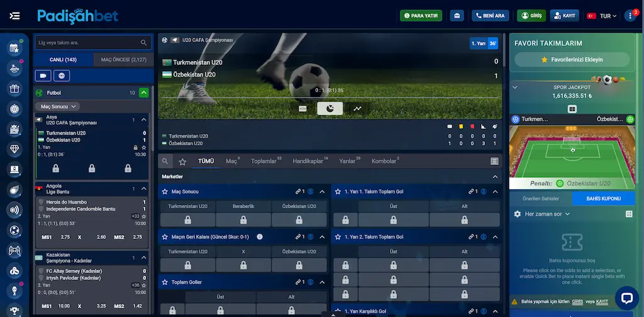
Task: Favorite the FC Altay Semey match
Action: click(144, 286)
